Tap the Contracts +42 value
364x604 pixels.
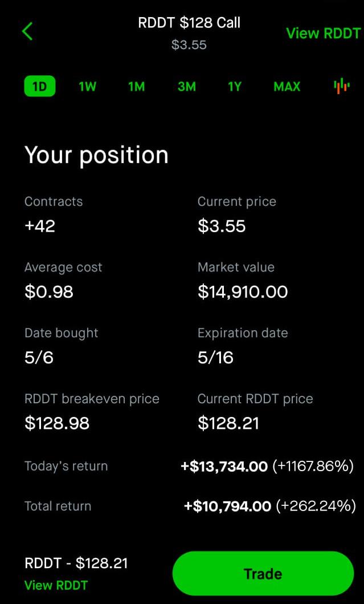[x=40, y=226]
